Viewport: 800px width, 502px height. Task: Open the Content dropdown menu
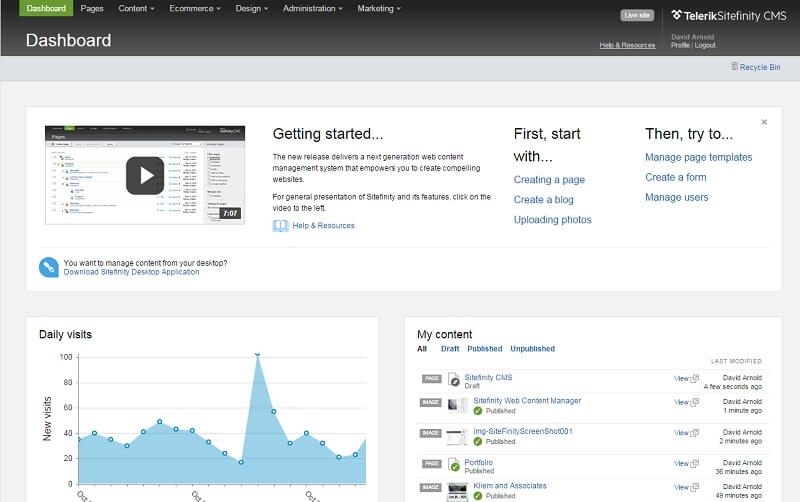pos(136,8)
